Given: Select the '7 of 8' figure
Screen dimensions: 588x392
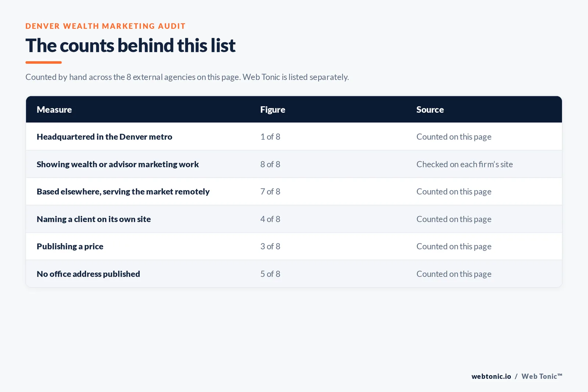Looking at the screenshot, I should pos(270,191).
